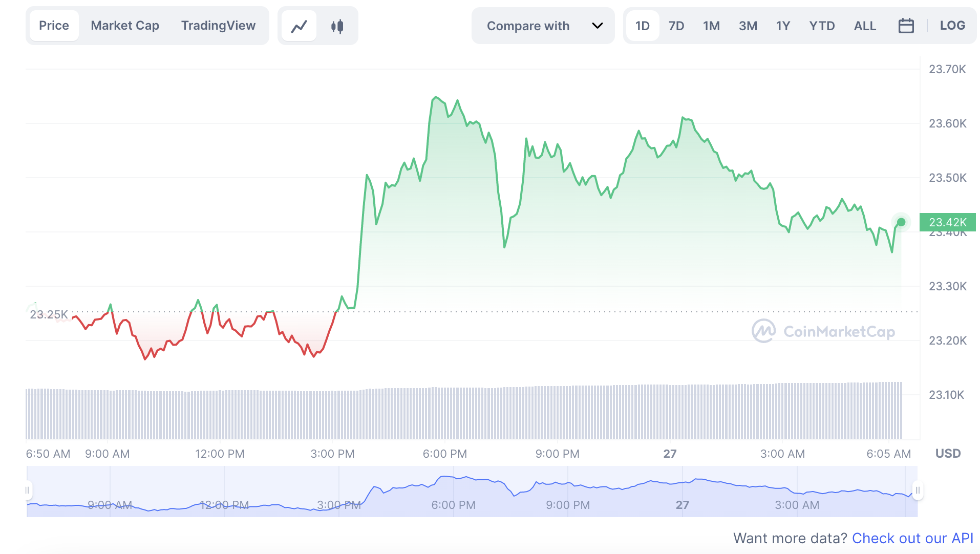Screen dimensions: 980x554
Task: Switch to candlestick chart view
Action: click(336, 25)
